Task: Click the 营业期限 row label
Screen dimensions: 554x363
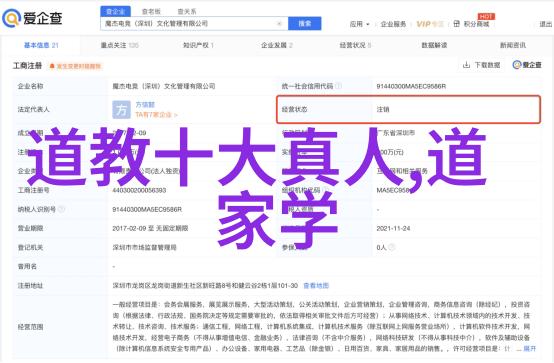Action: 30,228
